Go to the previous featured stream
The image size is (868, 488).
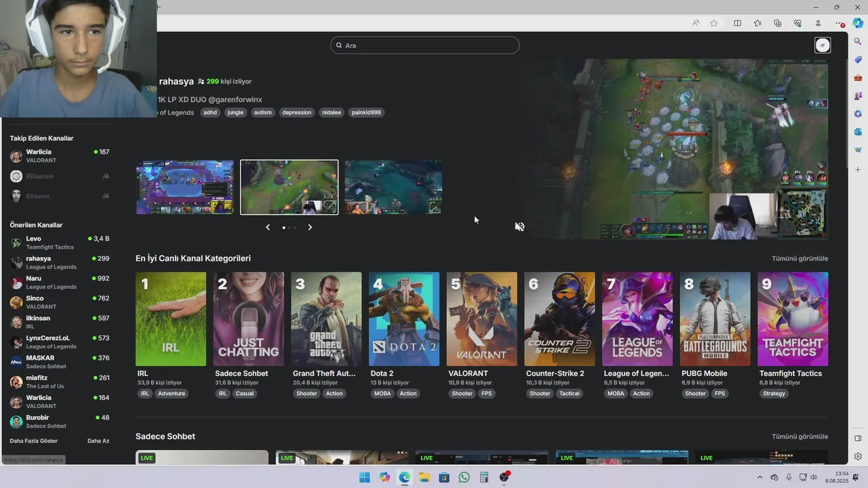click(268, 227)
